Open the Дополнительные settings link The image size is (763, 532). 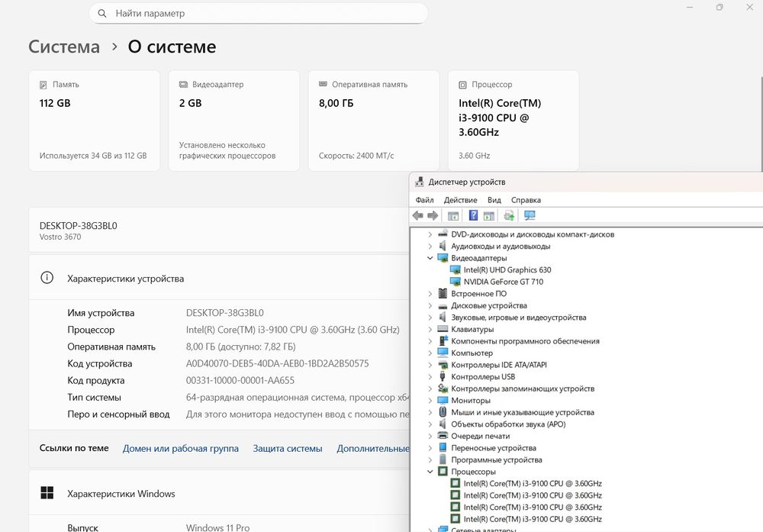tap(373, 448)
